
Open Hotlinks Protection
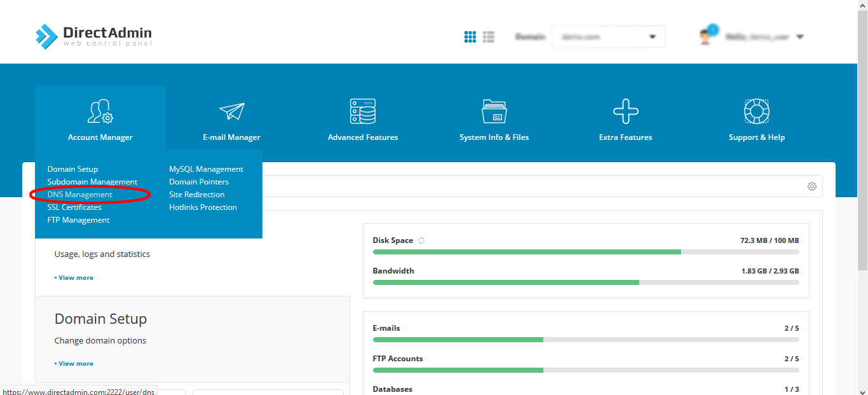[203, 207]
